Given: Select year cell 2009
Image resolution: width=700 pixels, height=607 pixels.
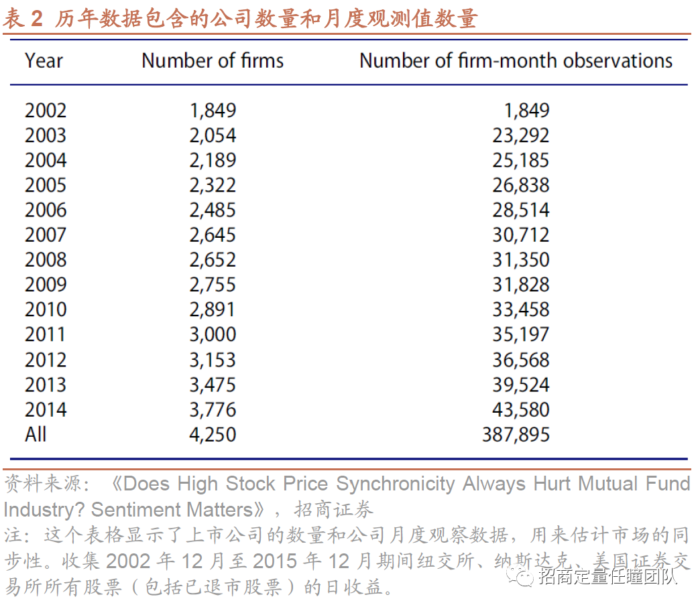Looking at the screenshot, I should [x=46, y=285].
